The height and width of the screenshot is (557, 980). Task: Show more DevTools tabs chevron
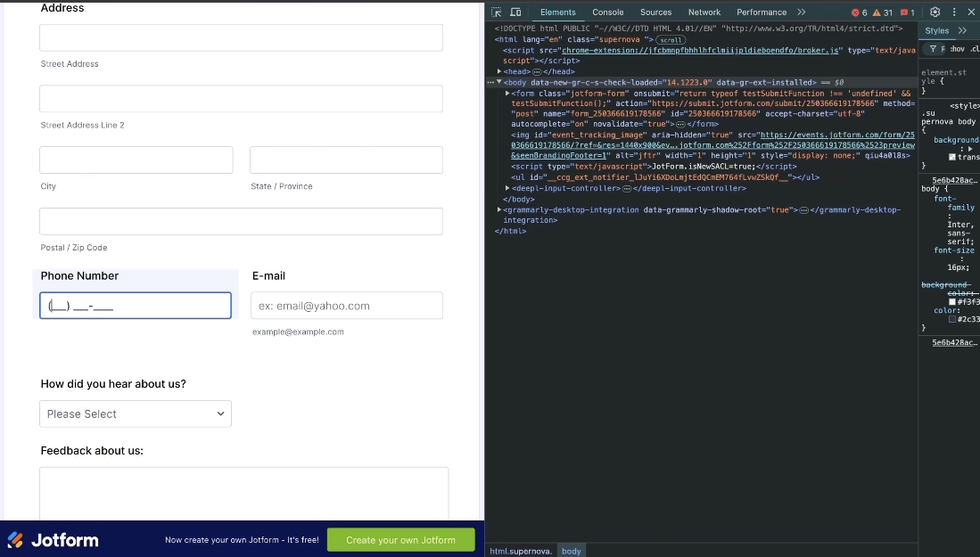click(802, 12)
